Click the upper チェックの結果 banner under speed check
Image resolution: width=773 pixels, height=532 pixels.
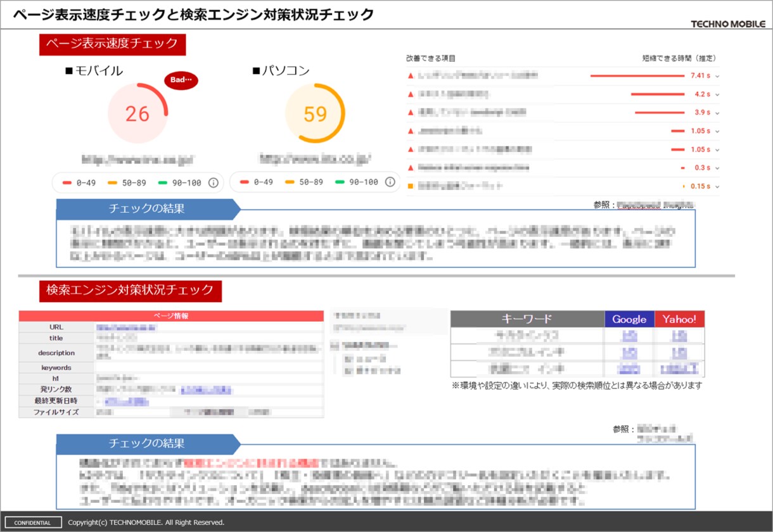tap(147, 208)
